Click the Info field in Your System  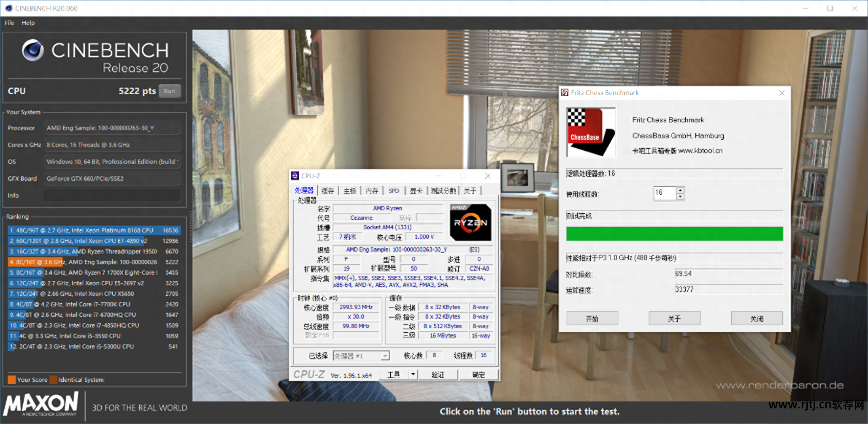point(113,195)
